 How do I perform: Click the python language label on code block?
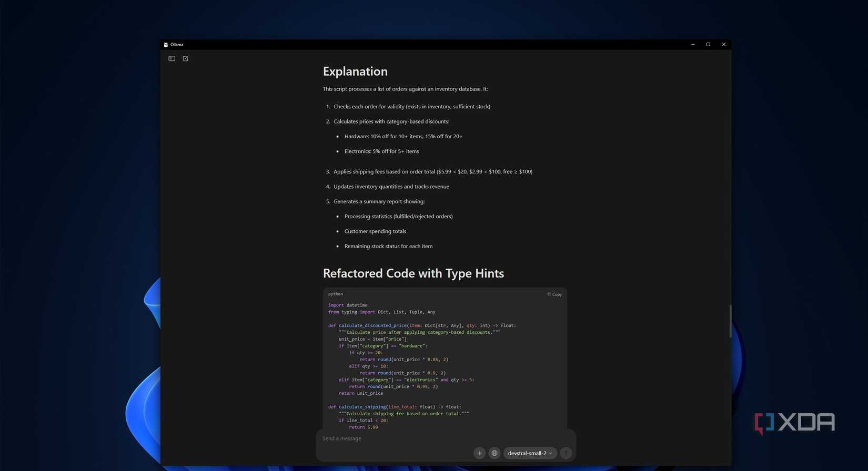click(336, 294)
